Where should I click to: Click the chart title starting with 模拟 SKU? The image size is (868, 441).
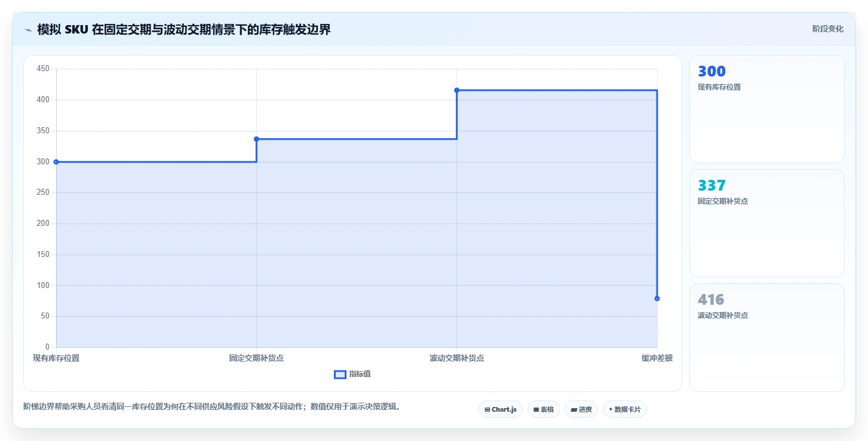point(184,29)
